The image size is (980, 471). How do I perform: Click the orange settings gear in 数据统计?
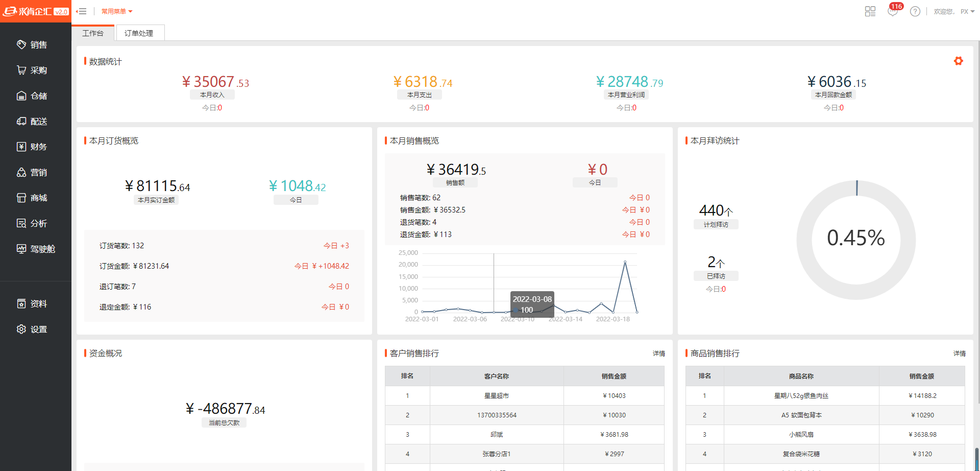(x=958, y=61)
